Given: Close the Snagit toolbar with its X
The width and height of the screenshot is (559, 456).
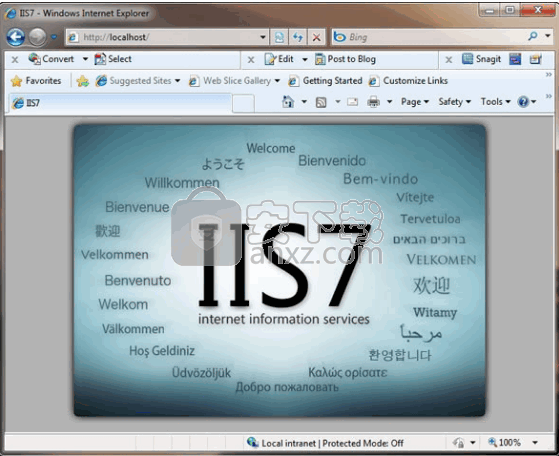Looking at the screenshot, I should pos(449,60).
